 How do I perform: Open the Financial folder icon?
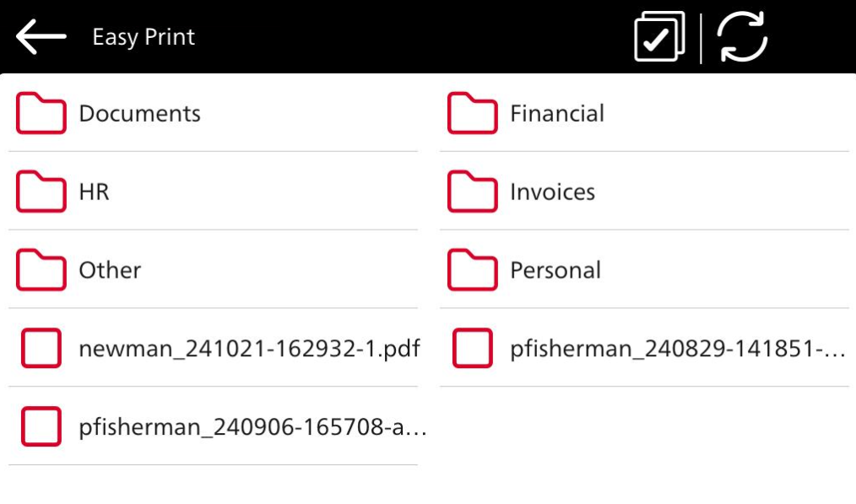click(x=472, y=114)
